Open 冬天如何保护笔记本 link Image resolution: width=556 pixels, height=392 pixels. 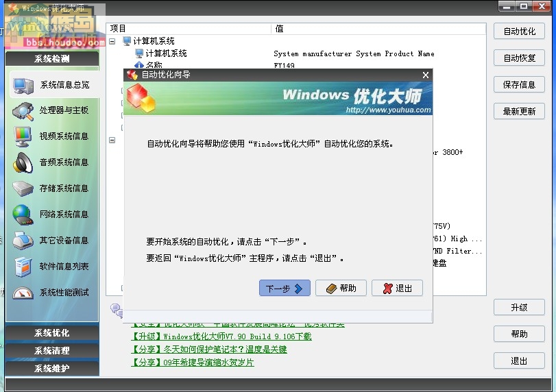click(x=209, y=350)
